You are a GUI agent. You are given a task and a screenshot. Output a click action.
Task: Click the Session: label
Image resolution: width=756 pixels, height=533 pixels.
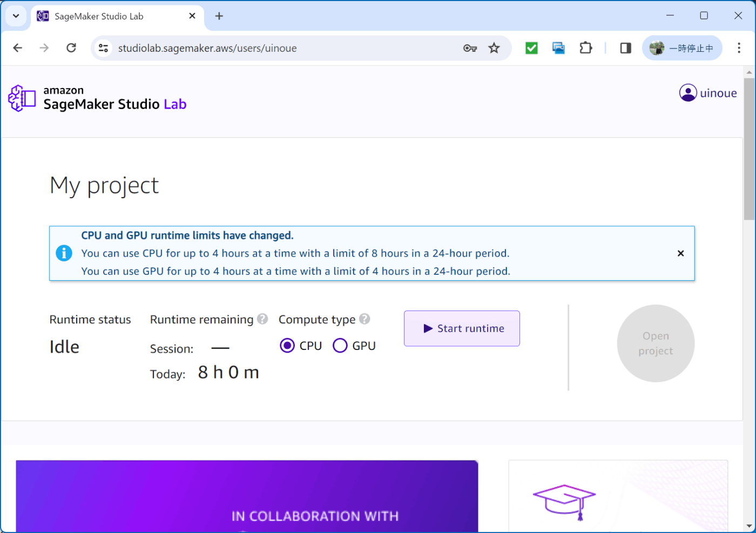click(x=172, y=349)
